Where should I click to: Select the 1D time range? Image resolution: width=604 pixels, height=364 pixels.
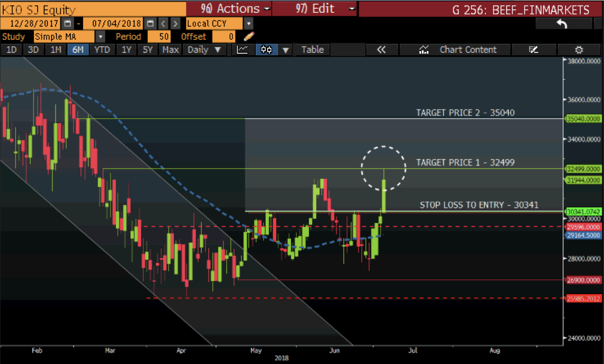coord(11,50)
